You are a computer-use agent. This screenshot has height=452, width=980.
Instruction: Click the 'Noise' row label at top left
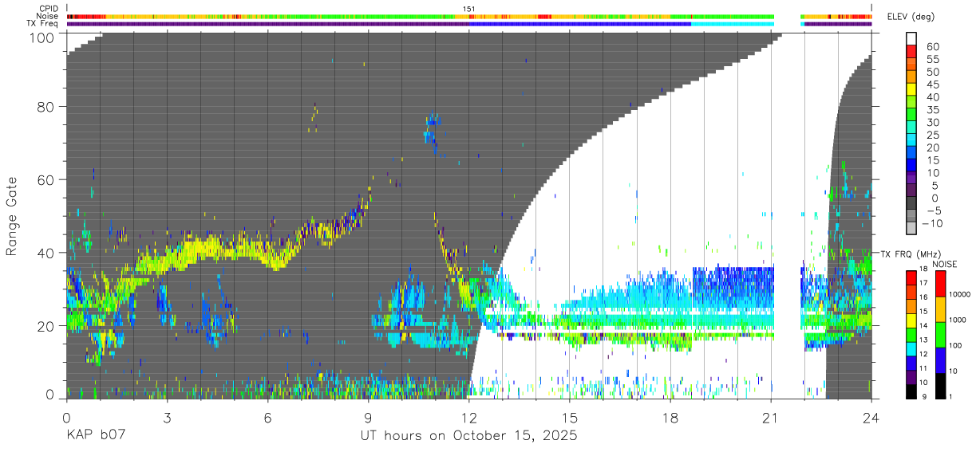click(48, 16)
